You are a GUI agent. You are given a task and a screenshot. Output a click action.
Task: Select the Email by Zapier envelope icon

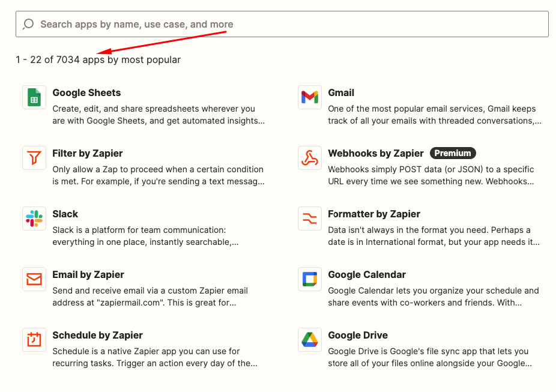tap(34, 280)
